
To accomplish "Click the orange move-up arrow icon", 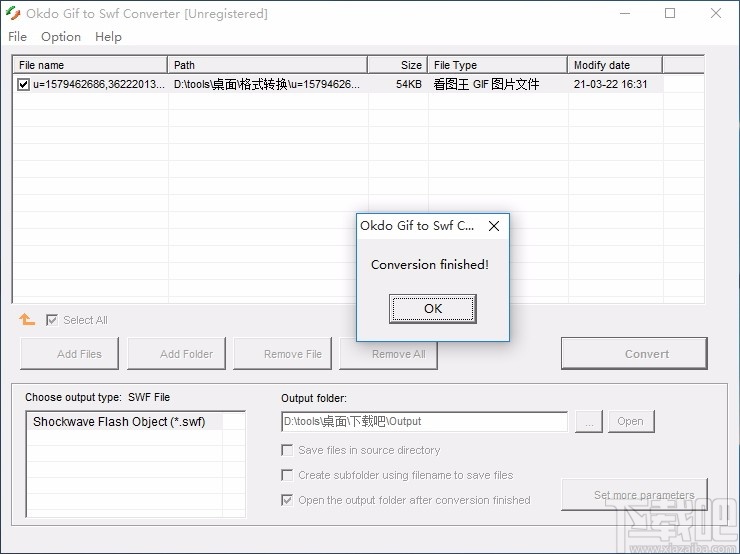I will [27, 319].
